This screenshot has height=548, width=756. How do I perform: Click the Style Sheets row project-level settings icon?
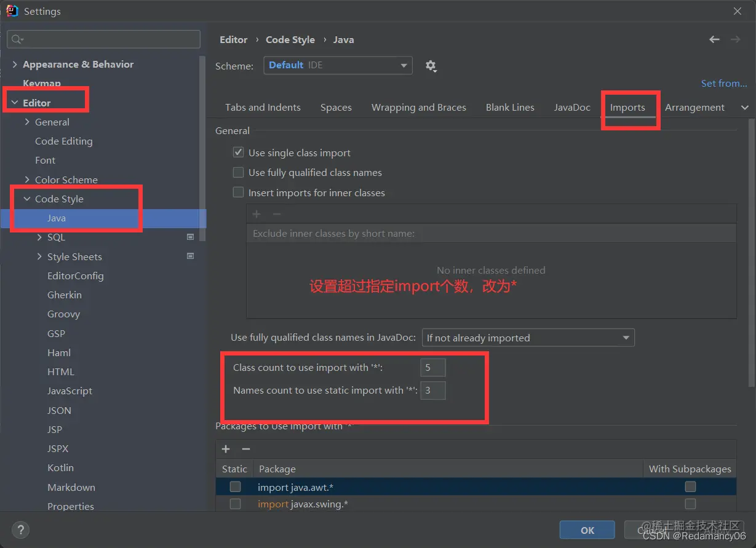coord(191,256)
